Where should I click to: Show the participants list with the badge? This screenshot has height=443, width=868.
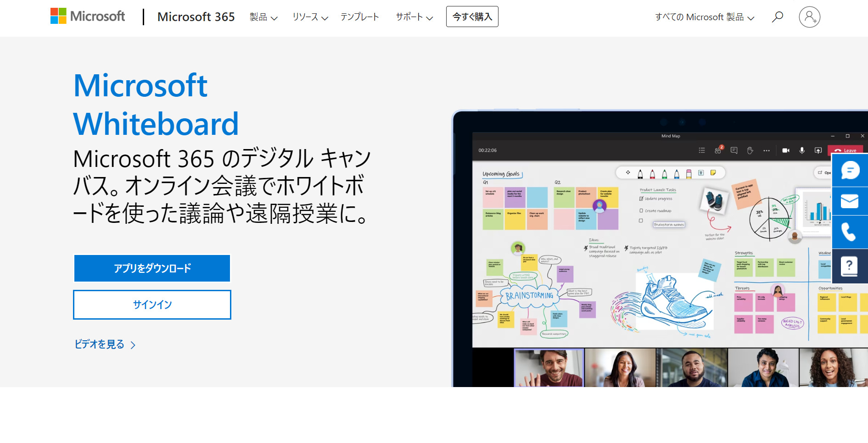[x=718, y=150]
